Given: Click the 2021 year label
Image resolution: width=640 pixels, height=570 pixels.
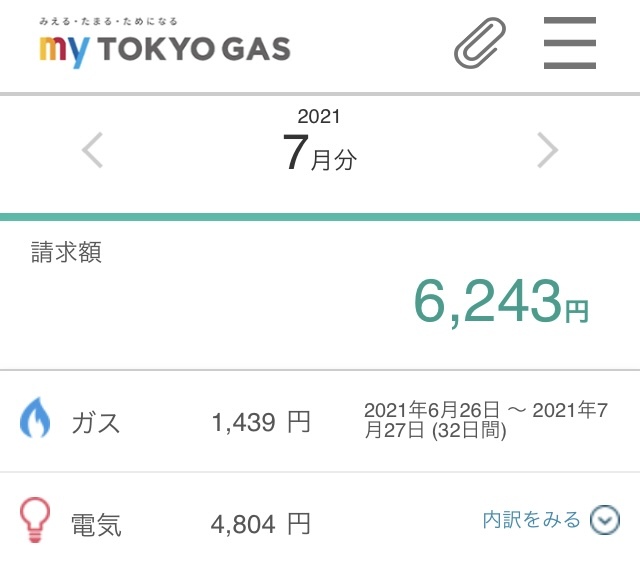Looking at the screenshot, I should [319, 117].
